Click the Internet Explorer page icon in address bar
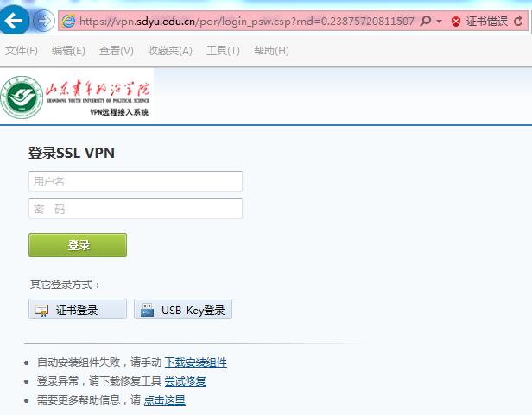This screenshot has height=415, width=532. (69, 21)
